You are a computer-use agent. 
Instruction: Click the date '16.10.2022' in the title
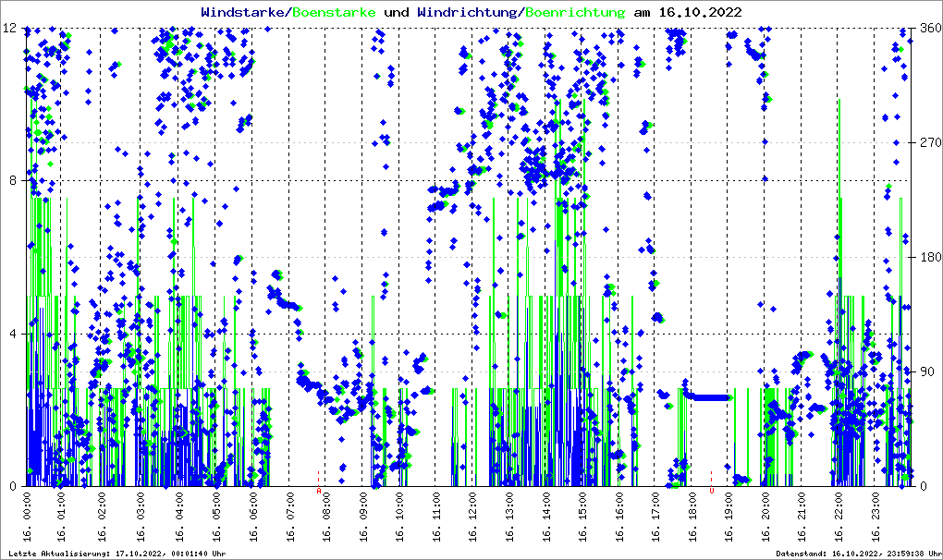click(x=695, y=12)
